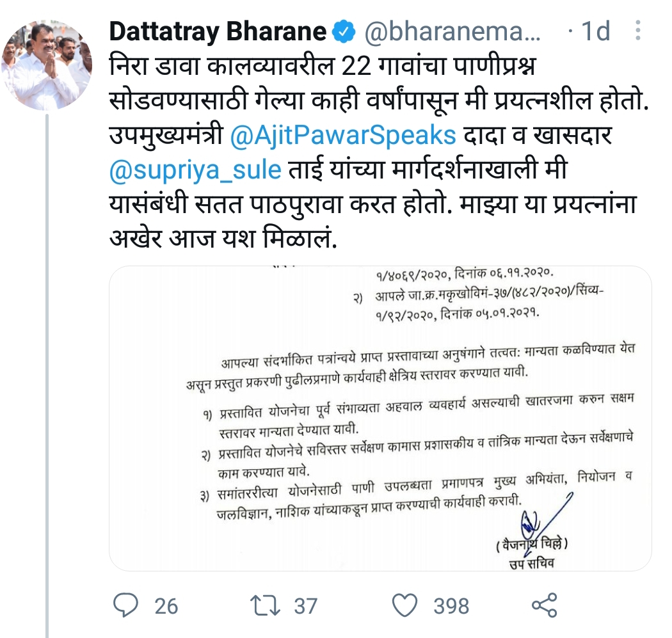
Task: Open the @supriya_sule mention
Action: 195,170
